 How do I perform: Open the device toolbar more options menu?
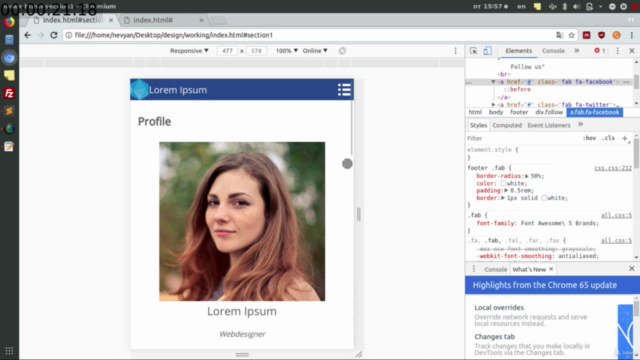456,51
